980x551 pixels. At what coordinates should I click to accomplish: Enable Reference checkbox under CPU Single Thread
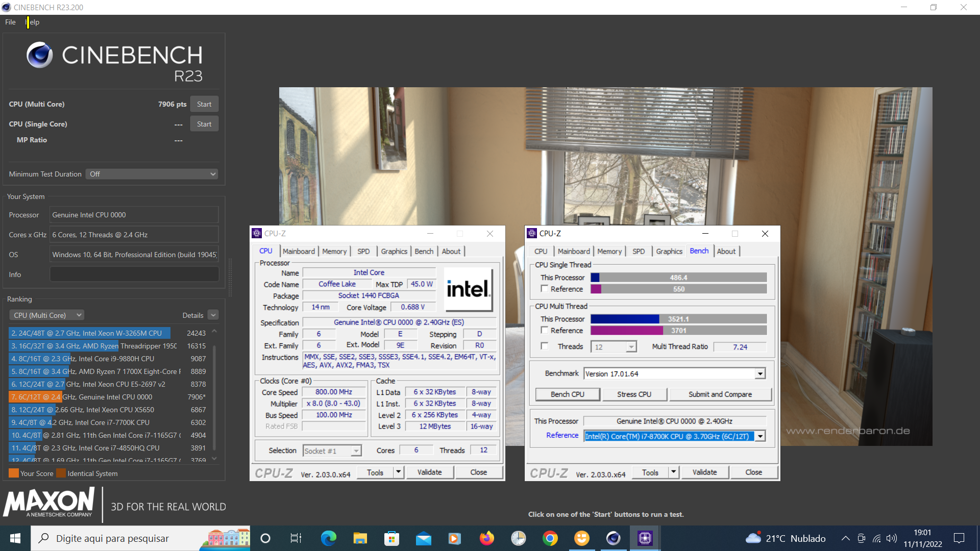[545, 289]
